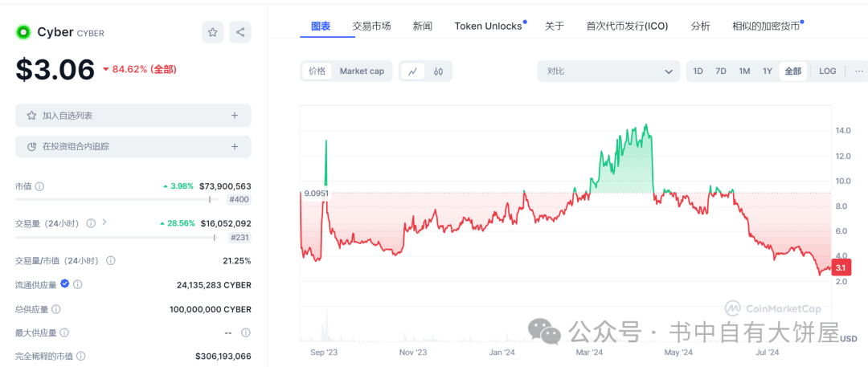Click the pie icon in 在投资组合内追踪
868x367 pixels.
(x=31, y=147)
